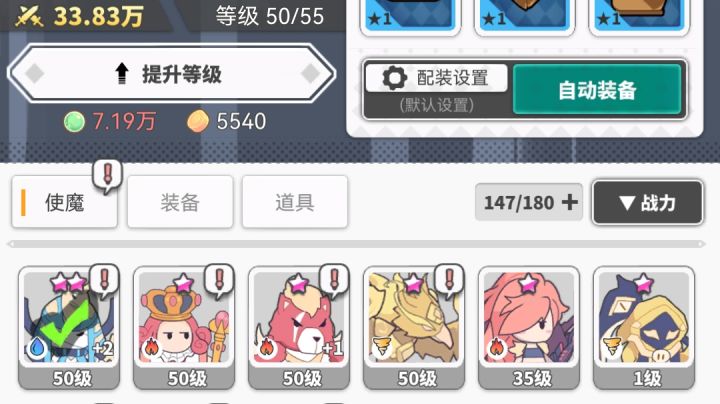Click the 自动装备 auto-equip button
This screenshot has height=404, width=720.
click(x=597, y=90)
